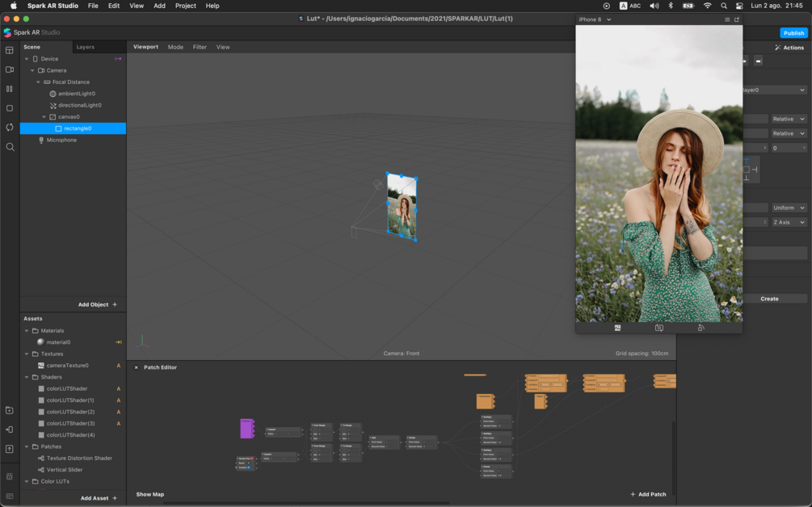
Task: Collapse the Camera tree node
Action: click(32, 70)
